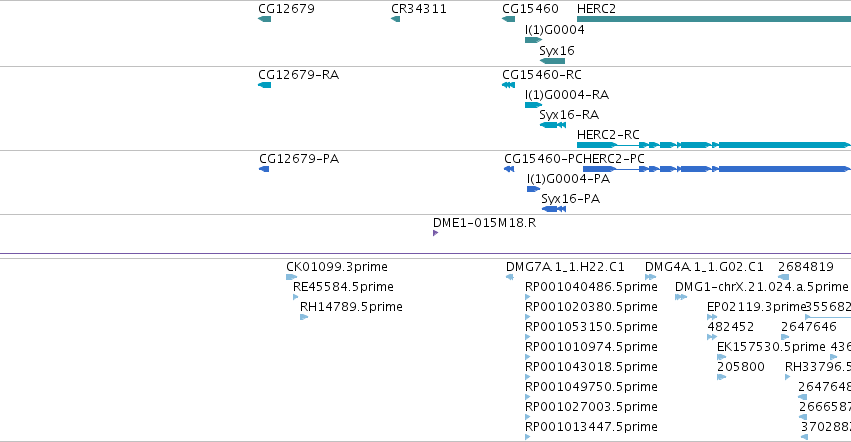
Task: Select the Syx16 gene arrow
Action: (x=552, y=61)
